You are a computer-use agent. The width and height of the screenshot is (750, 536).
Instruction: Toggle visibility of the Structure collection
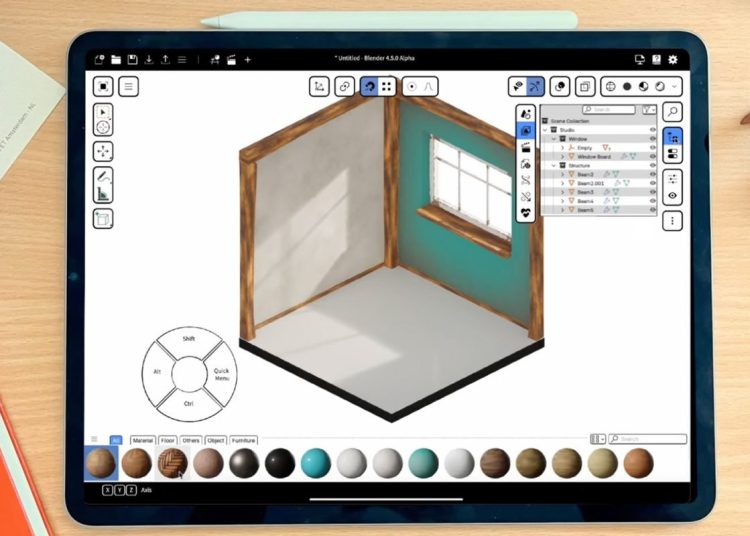pos(652,166)
